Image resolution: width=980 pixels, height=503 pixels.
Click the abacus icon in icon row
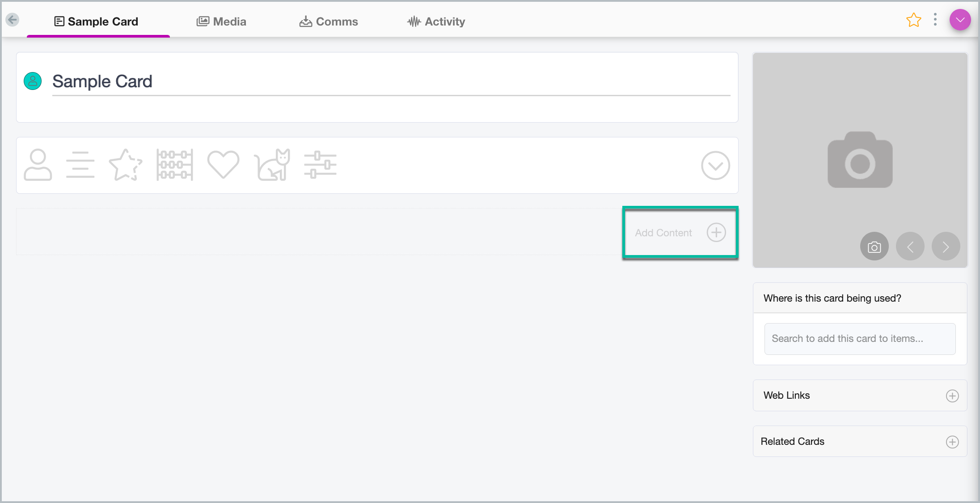175,165
